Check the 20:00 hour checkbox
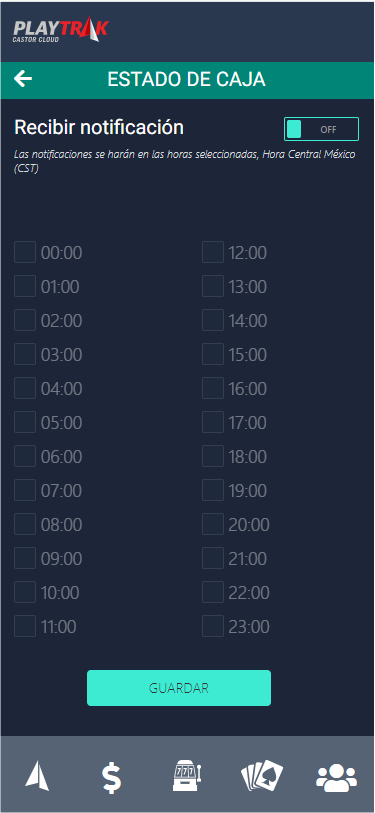 (x=213, y=524)
